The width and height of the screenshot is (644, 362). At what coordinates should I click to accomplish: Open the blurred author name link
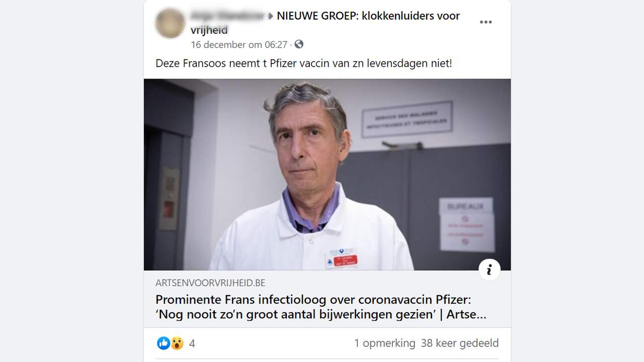[228, 16]
